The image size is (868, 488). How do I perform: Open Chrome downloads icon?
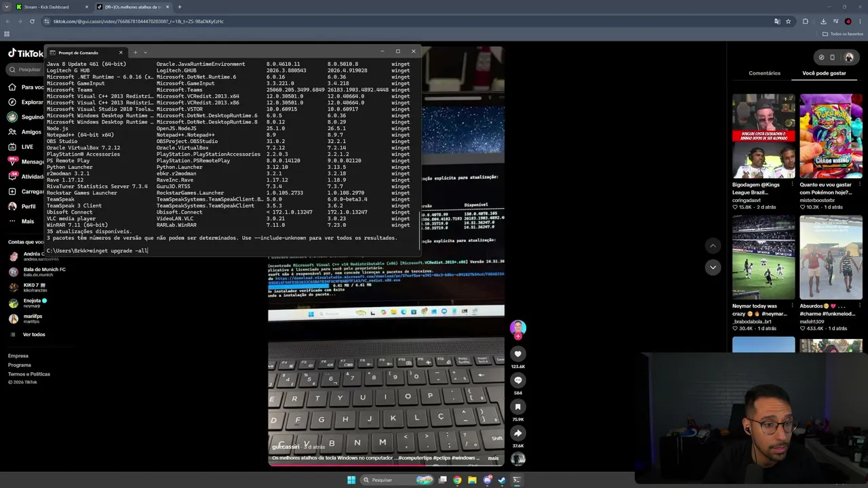pos(823,21)
